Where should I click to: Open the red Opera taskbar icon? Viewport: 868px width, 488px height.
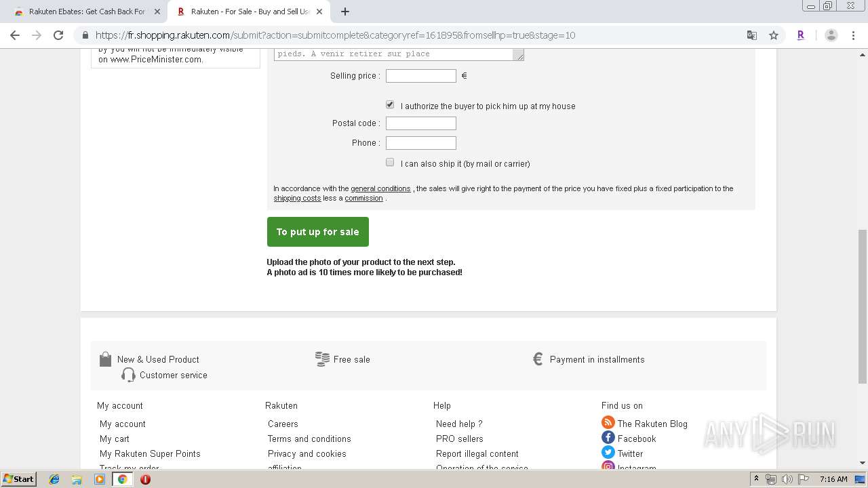tap(145, 479)
